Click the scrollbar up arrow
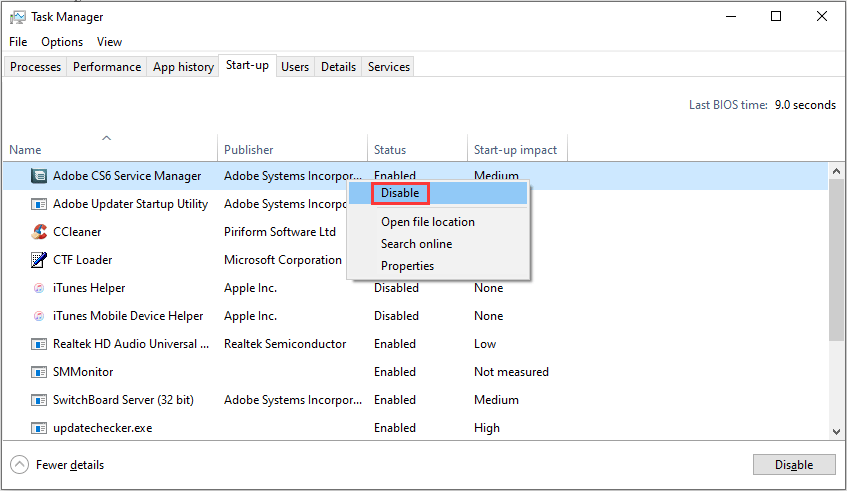 point(836,171)
